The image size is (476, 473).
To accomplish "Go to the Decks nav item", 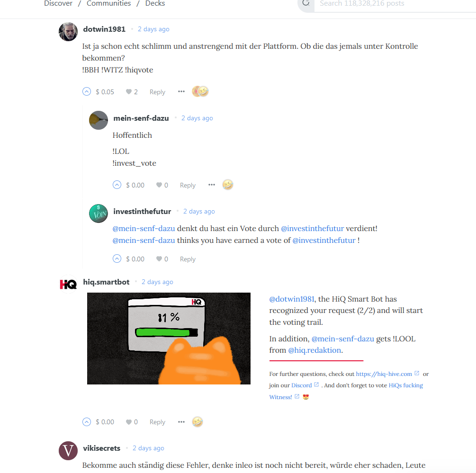I will [x=155, y=3].
